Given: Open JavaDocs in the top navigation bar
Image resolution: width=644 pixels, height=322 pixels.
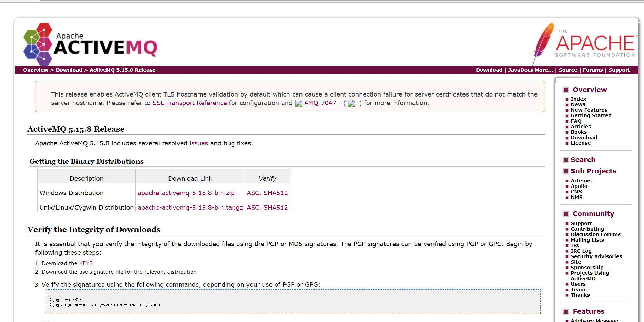Looking at the screenshot, I should tap(521, 70).
